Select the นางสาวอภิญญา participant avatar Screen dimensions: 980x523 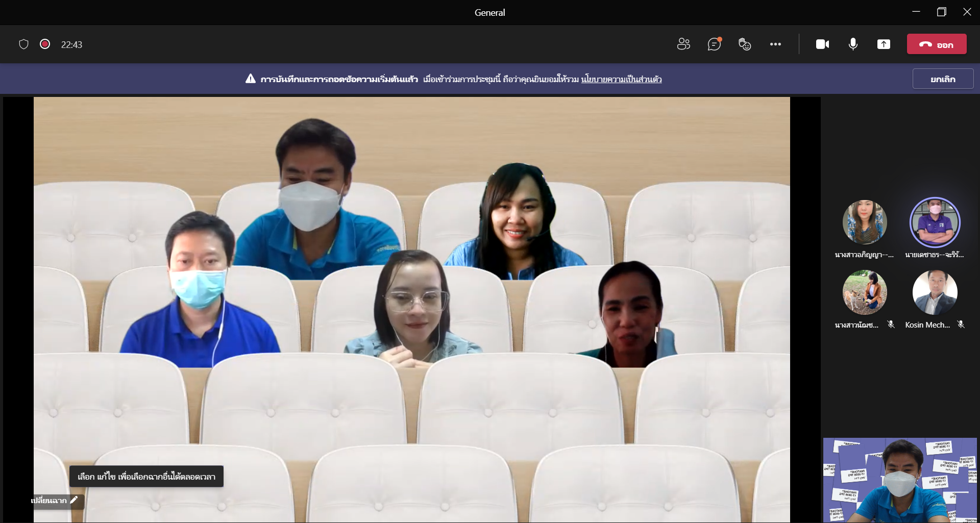point(865,222)
